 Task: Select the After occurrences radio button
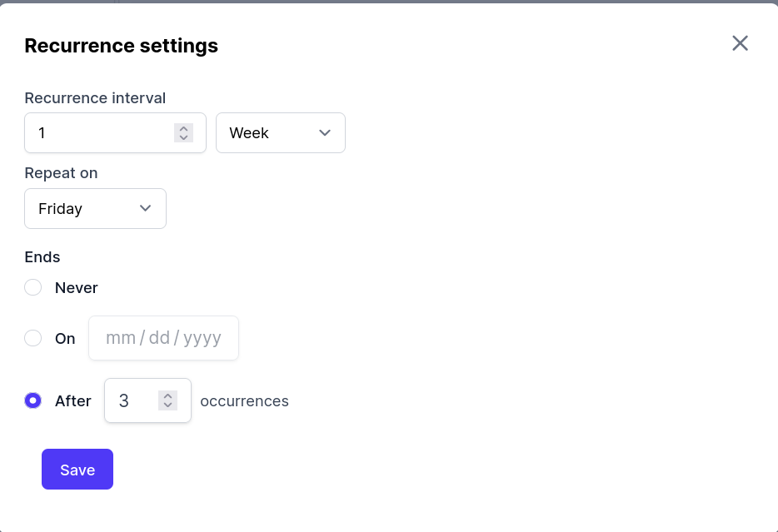(33, 400)
